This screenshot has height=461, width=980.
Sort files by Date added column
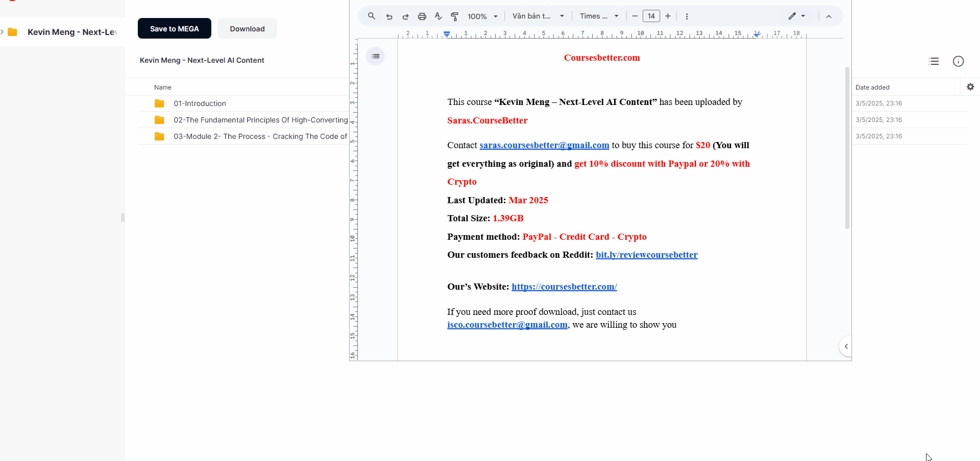(x=873, y=87)
